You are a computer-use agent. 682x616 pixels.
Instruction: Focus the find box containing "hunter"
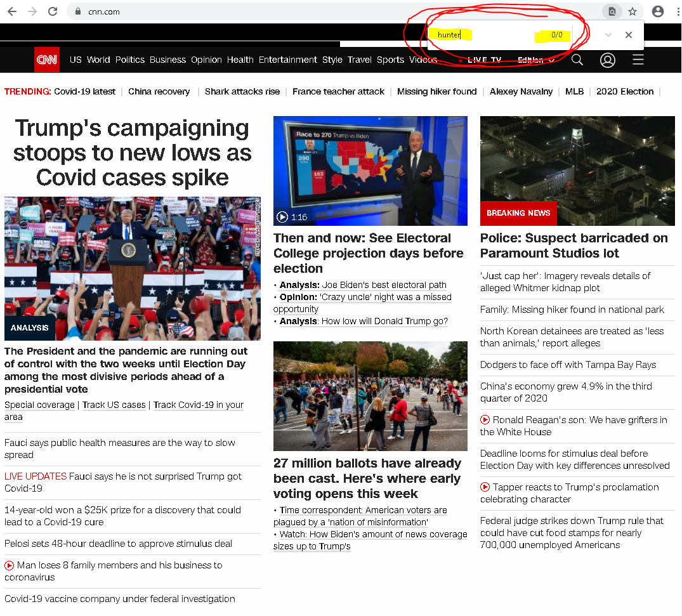point(483,35)
